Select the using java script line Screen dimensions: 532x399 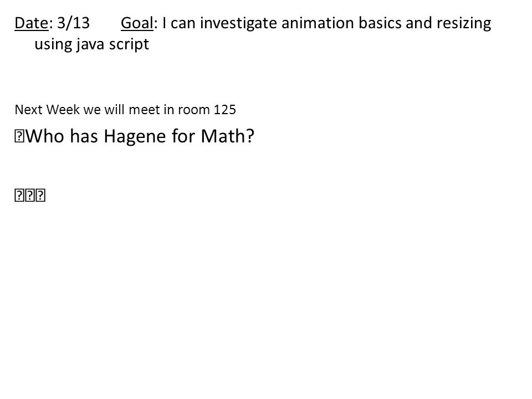(x=91, y=44)
